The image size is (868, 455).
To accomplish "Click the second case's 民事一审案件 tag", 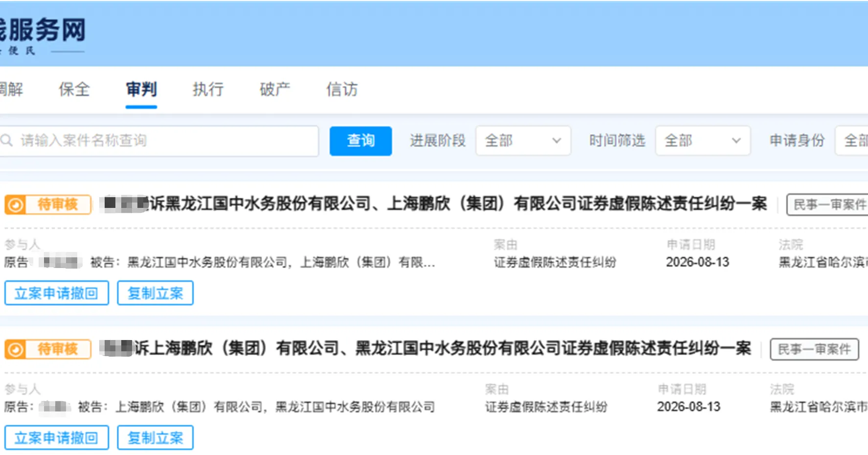I will [x=814, y=349].
